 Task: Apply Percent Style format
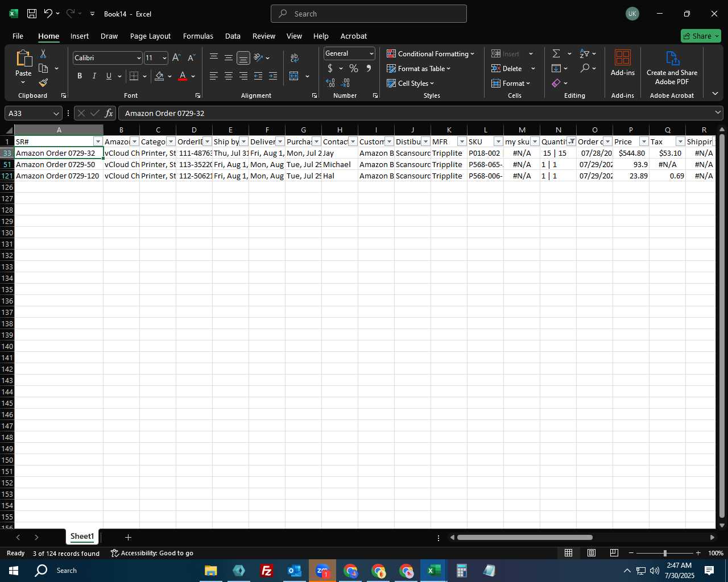[x=354, y=69]
